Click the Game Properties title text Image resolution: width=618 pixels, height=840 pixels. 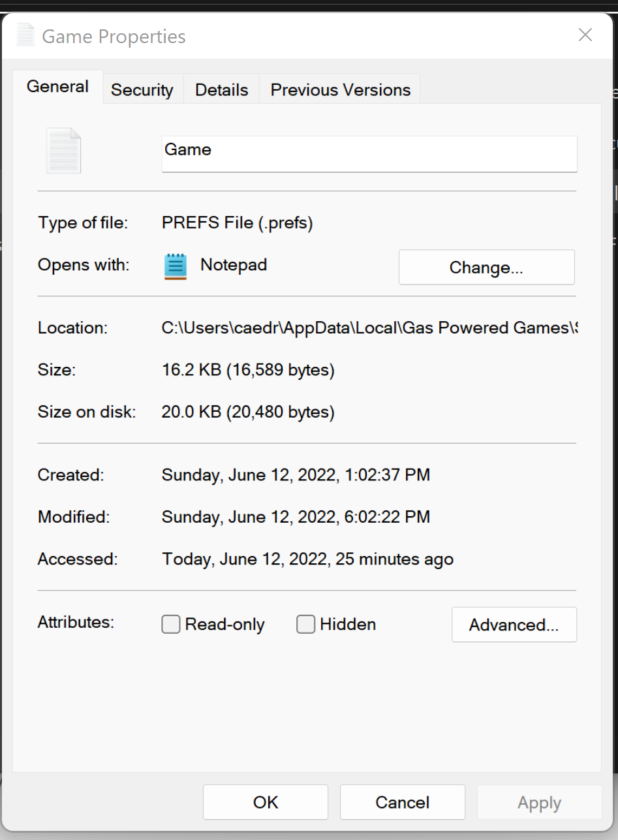[x=114, y=37]
